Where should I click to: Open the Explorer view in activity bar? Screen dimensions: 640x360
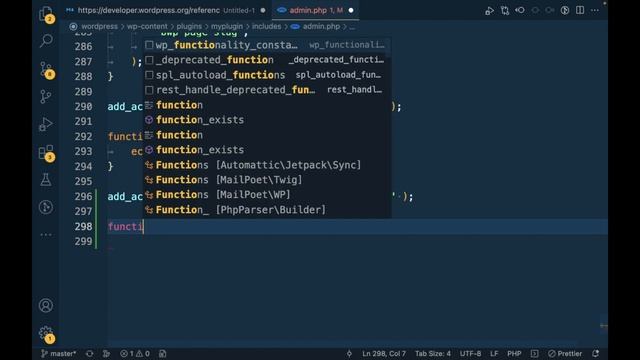tap(46, 14)
